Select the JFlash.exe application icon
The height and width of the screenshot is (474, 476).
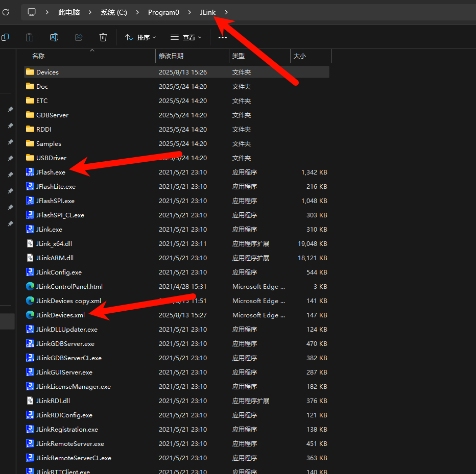pos(30,172)
